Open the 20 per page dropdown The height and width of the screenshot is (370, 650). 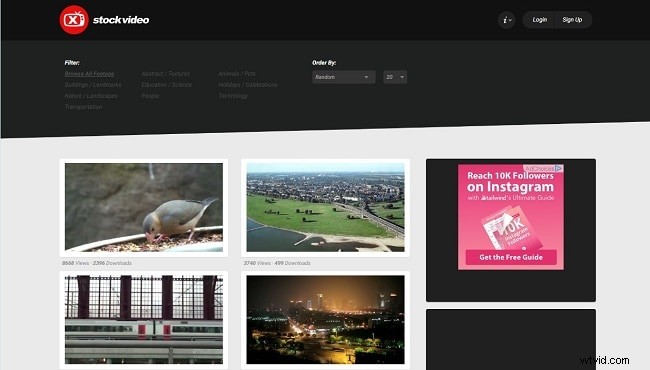395,77
